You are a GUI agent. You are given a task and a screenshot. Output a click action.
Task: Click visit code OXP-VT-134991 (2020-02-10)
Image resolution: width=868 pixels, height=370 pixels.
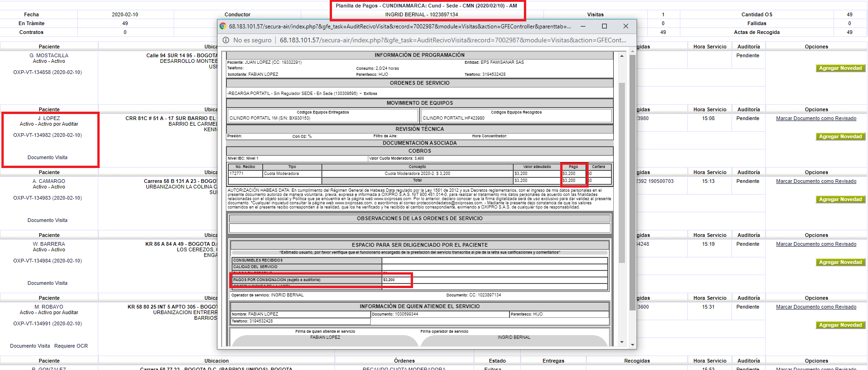(x=47, y=324)
